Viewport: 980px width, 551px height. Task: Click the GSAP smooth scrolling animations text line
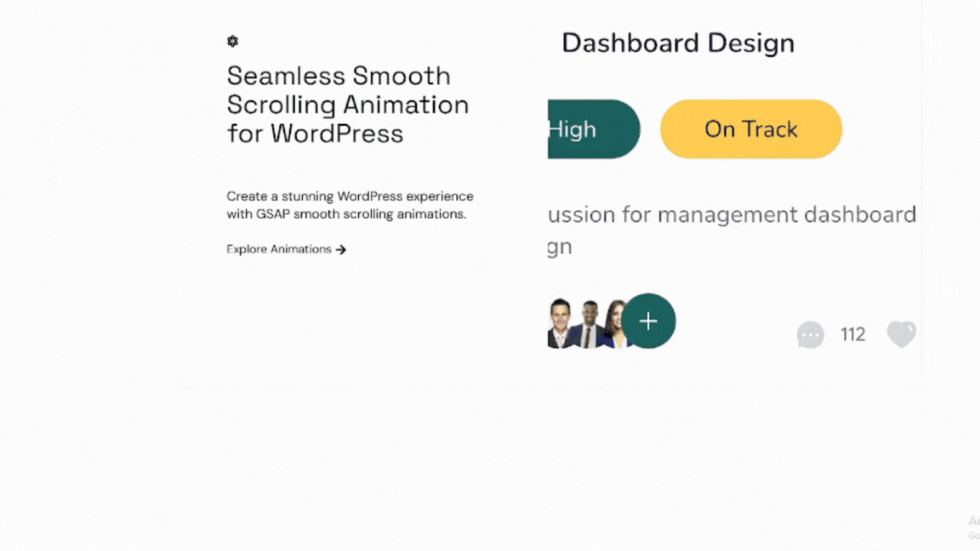coord(346,214)
